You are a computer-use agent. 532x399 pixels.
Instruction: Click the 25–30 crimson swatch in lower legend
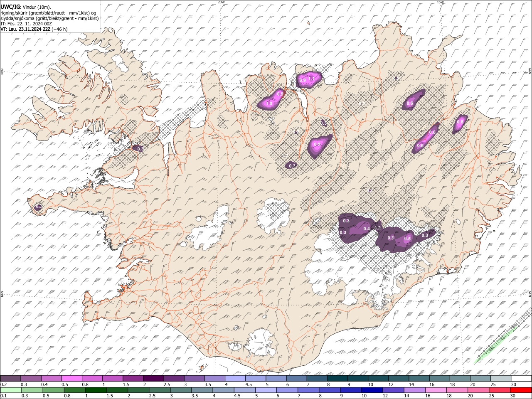coord(500,390)
